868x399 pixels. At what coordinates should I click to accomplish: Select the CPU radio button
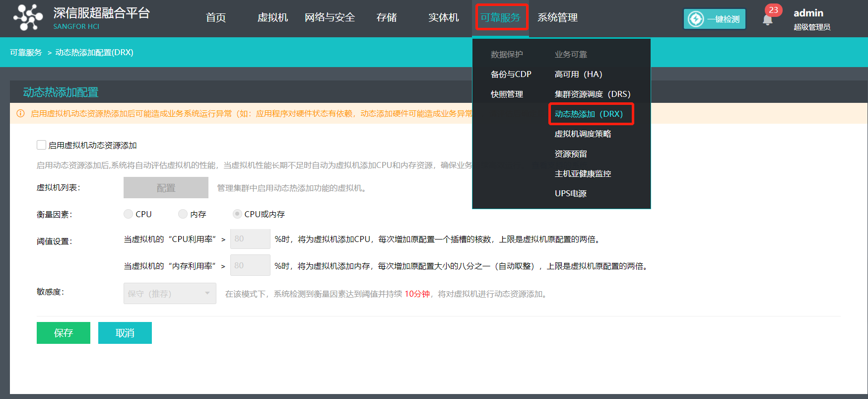(128, 214)
